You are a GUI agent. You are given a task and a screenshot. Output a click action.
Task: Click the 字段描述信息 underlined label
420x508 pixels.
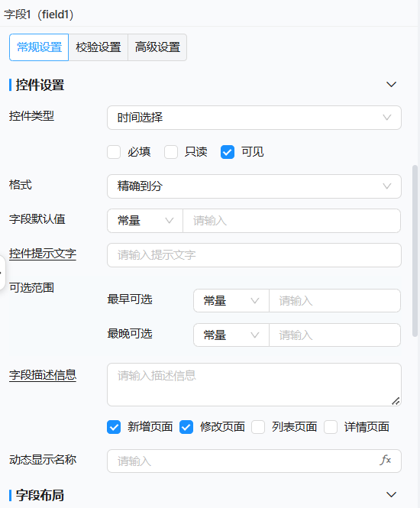(x=43, y=375)
